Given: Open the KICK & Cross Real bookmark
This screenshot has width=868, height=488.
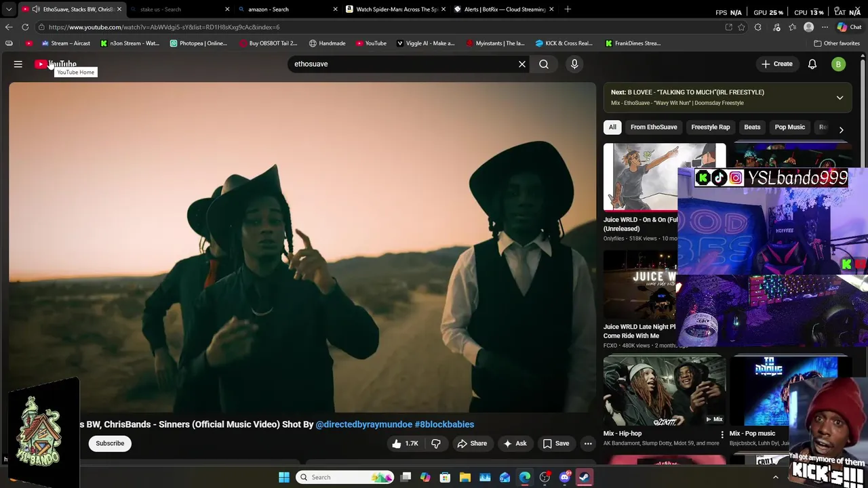Looking at the screenshot, I should [x=564, y=43].
